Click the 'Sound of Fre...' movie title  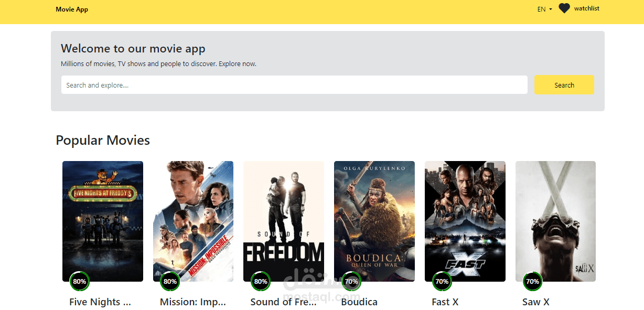(284, 302)
